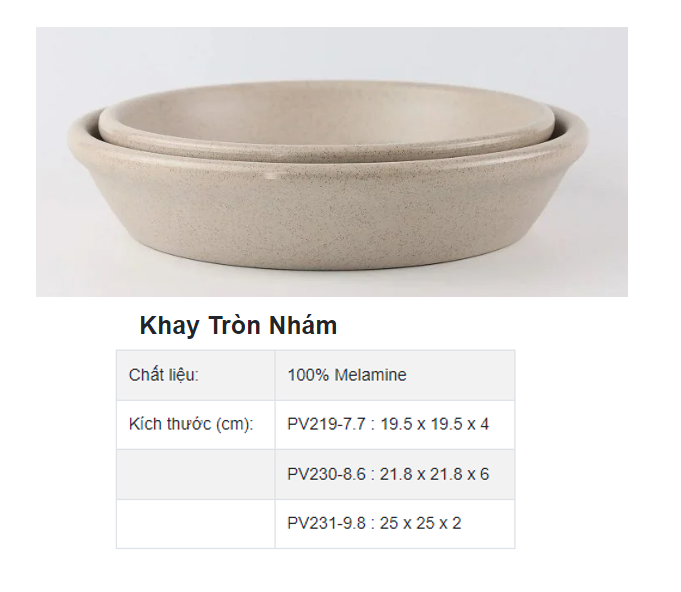Viewport: 681px width, 592px height.
Task: Click the Kích thước (cm) label cell
Action: [x=195, y=424]
